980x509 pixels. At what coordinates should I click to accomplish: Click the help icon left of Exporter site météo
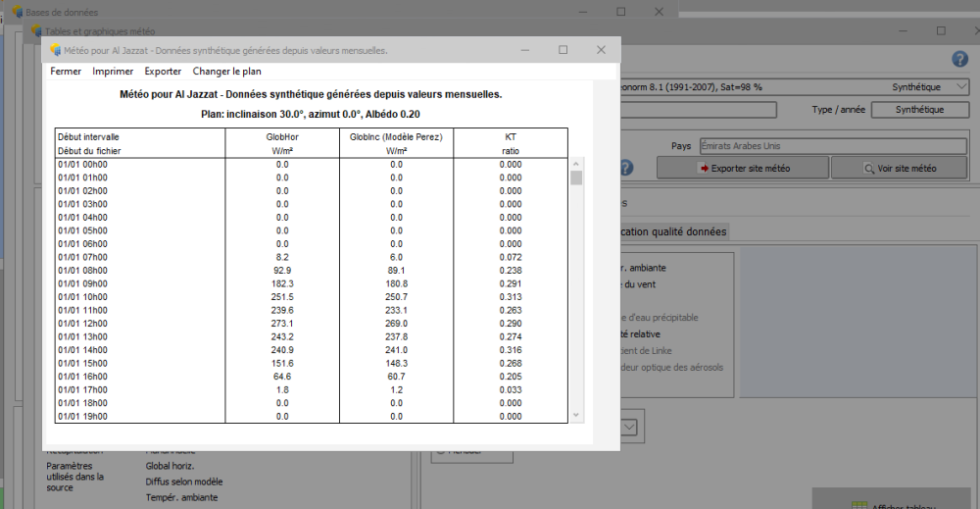(625, 168)
